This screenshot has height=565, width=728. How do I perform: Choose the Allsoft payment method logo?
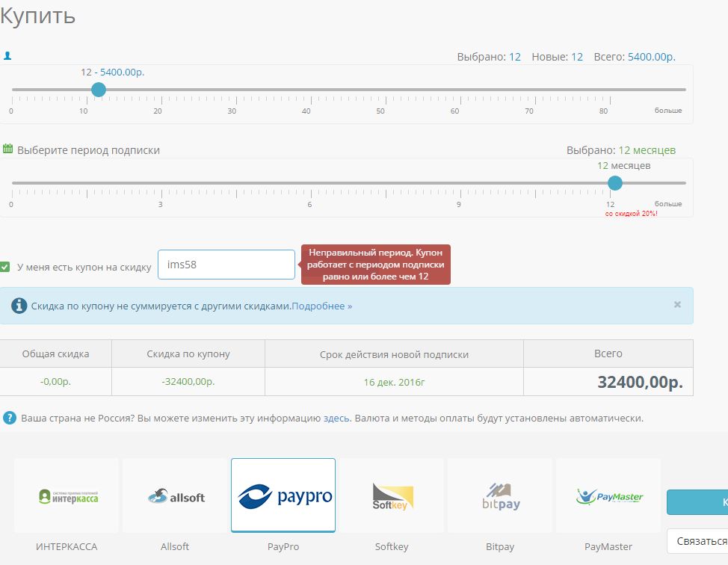click(x=175, y=495)
